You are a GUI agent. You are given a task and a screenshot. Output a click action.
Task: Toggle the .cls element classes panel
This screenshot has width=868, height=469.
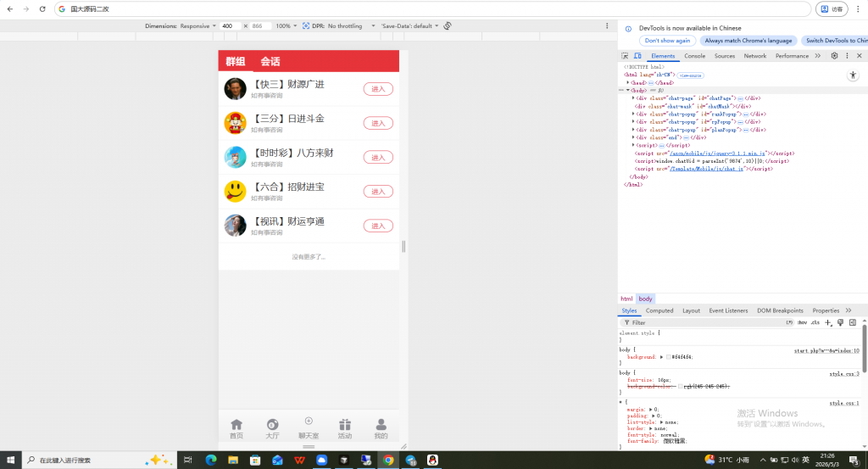click(x=815, y=322)
